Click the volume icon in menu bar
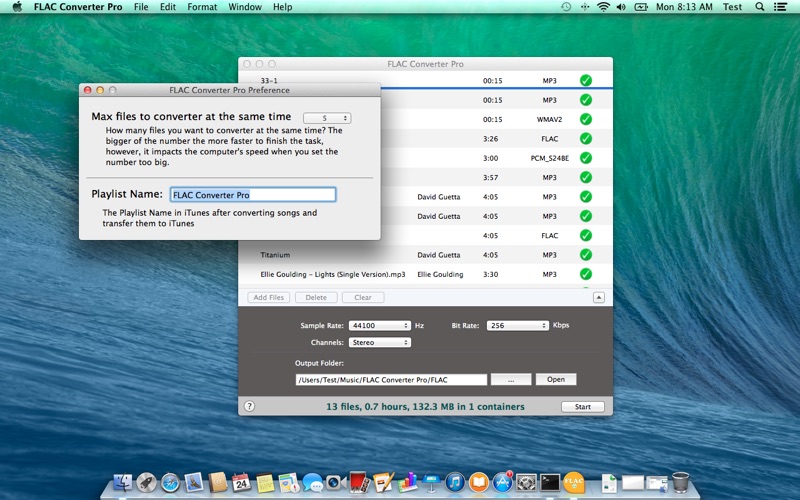800x500 pixels. pyautogui.click(x=621, y=7)
